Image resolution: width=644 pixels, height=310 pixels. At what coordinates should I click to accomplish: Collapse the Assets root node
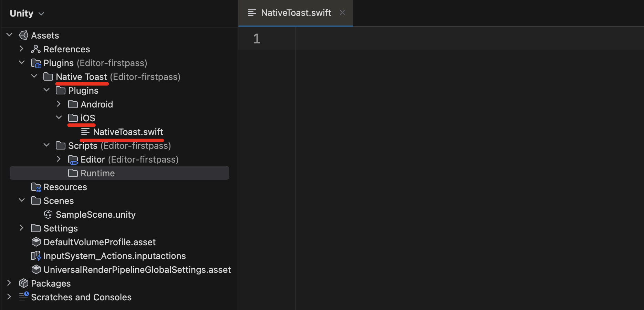coord(10,35)
